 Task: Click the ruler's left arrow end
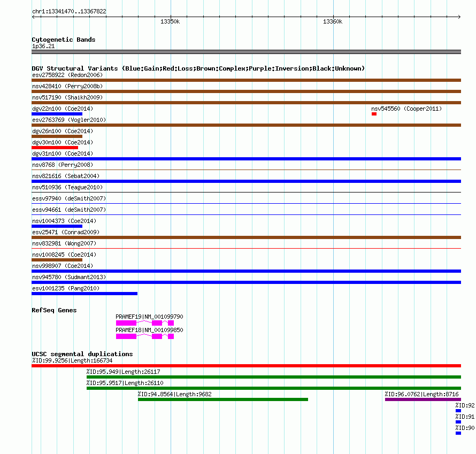click(x=33, y=17)
